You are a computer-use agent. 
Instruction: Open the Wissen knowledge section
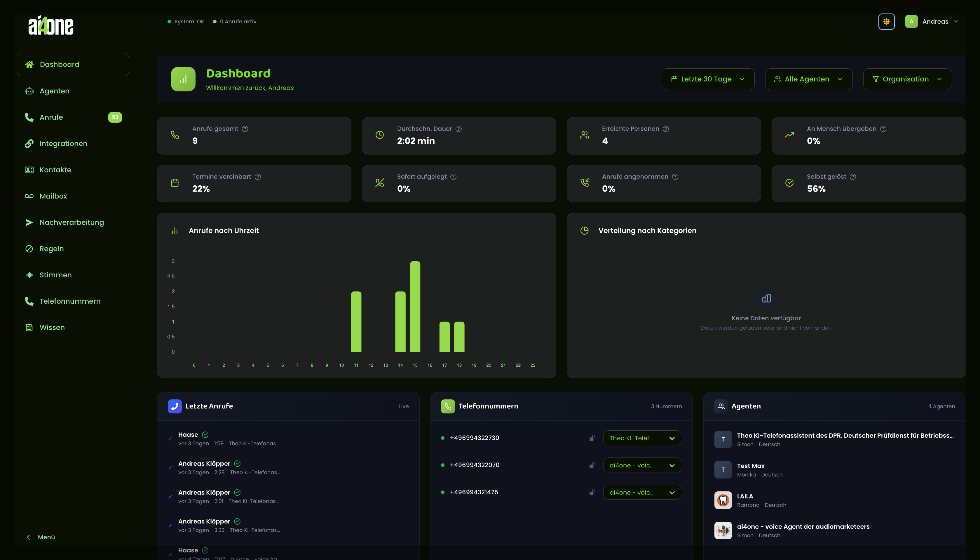point(52,327)
